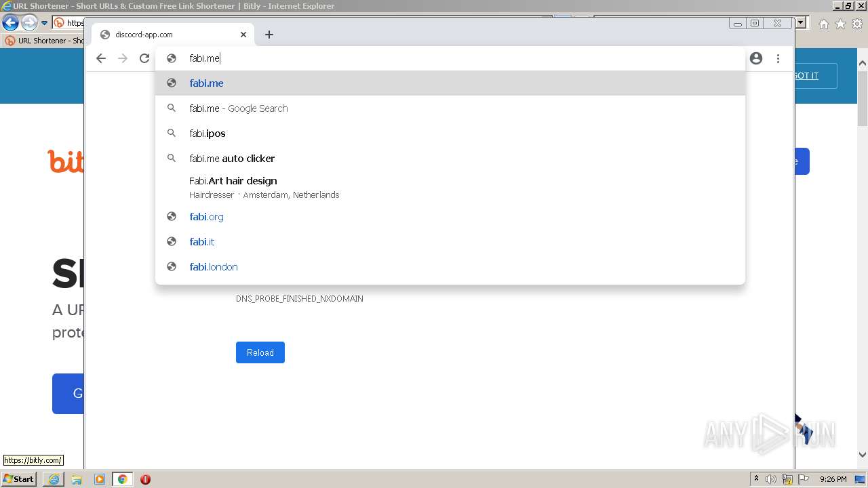Image resolution: width=868 pixels, height=488 pixels.
Task: Click the fabi.me address bar text
Action: tap(204, 58)
